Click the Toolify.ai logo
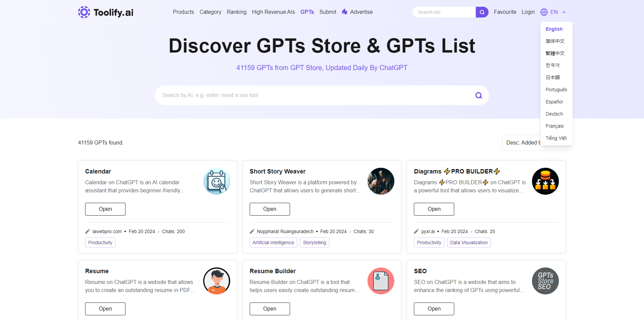The width and height of the screenshot is (644, 320). tap(106, 12)
